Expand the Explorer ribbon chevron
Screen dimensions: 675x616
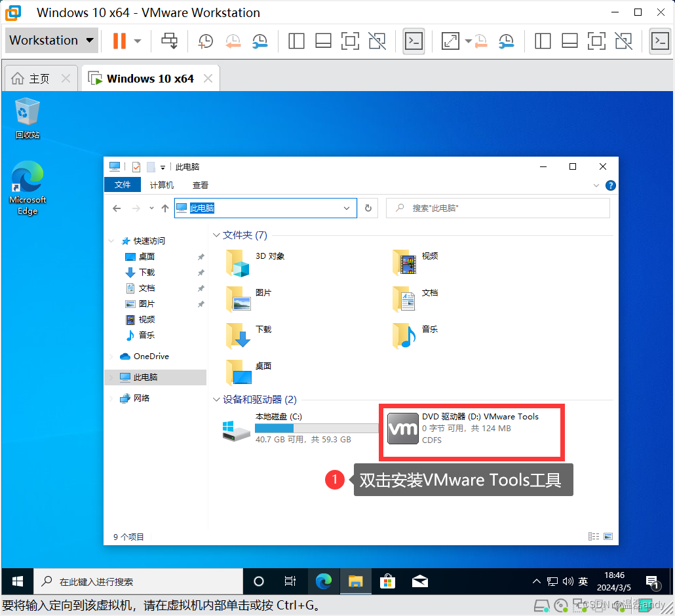pos(596,185)
